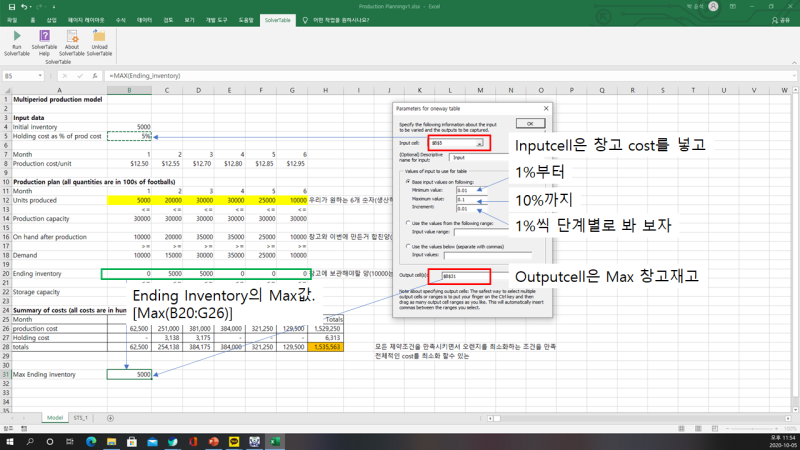
Task: Open Mail app from taskbar
Action: 152,442
